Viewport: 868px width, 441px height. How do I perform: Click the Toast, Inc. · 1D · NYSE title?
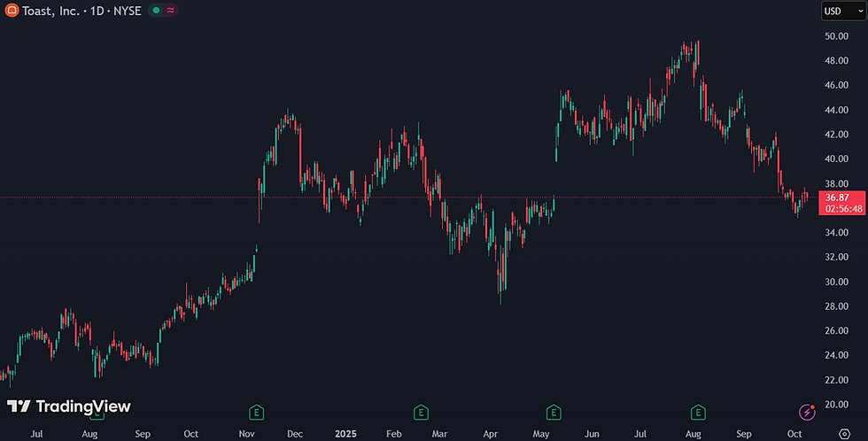pos(81,11)
